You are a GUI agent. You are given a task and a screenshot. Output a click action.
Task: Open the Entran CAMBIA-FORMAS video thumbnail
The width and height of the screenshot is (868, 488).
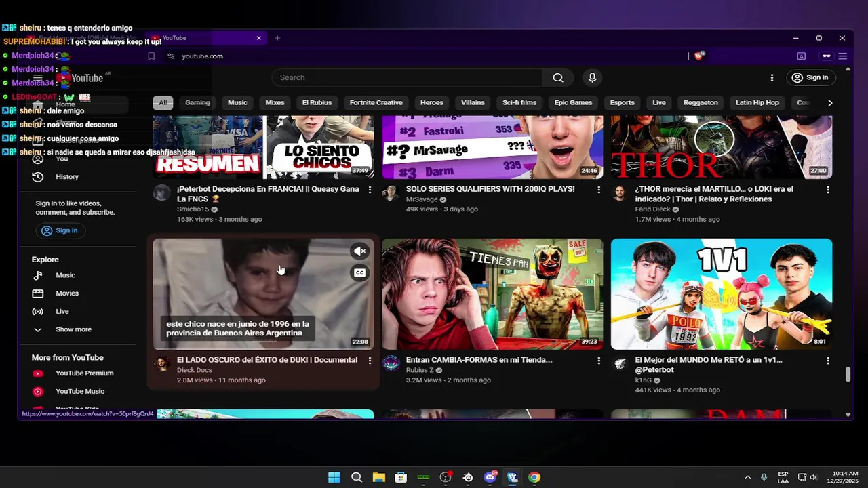[x=492, y=293]
